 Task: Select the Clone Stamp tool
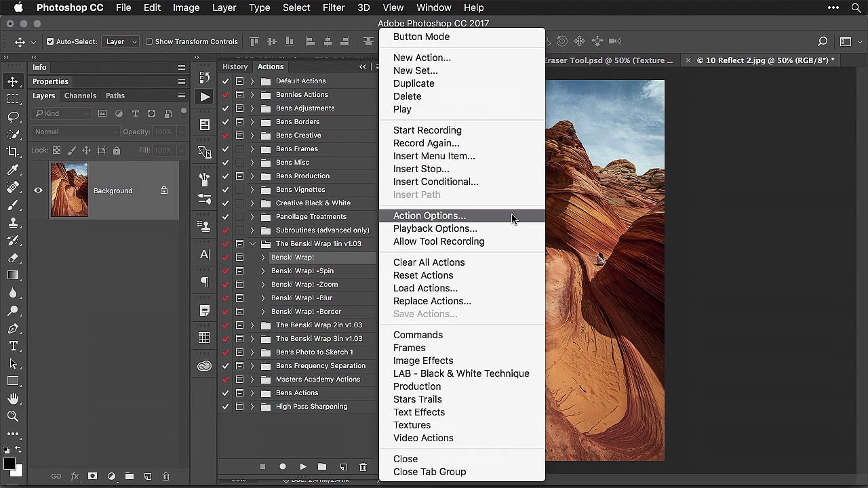13,222
